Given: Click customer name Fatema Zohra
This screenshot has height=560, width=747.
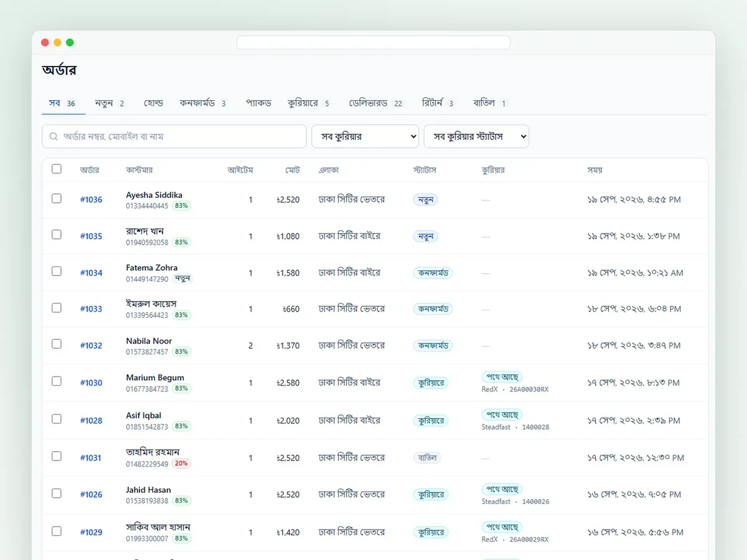Looking at the screenshot, I should tap(152, 268).
